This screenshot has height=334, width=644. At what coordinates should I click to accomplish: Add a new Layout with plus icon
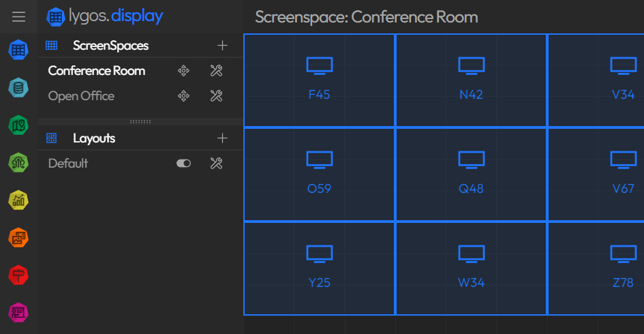(222, 138)
